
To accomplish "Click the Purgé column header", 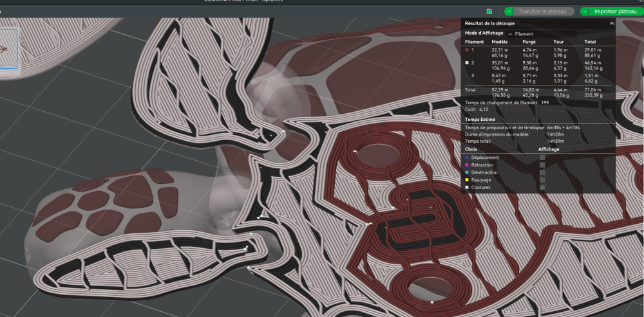I will tap(529, 42).
